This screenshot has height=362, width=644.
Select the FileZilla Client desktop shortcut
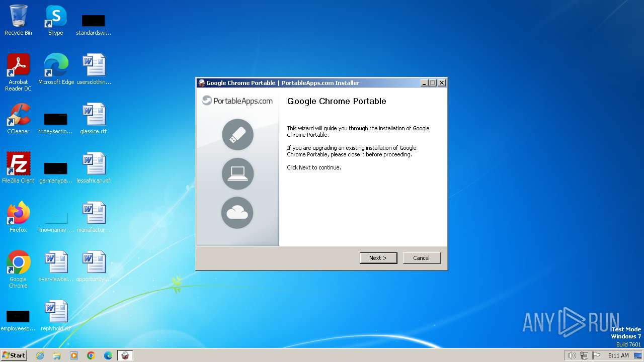pyautogui.click(x=18, y=168)
